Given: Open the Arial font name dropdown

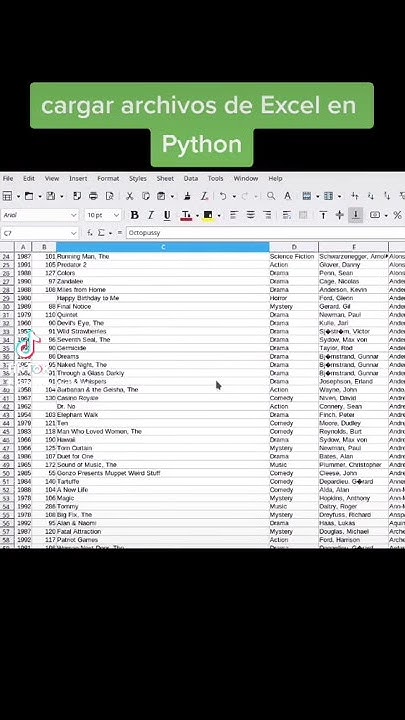Looking at the screenshot, I should (x=74, y=215).
